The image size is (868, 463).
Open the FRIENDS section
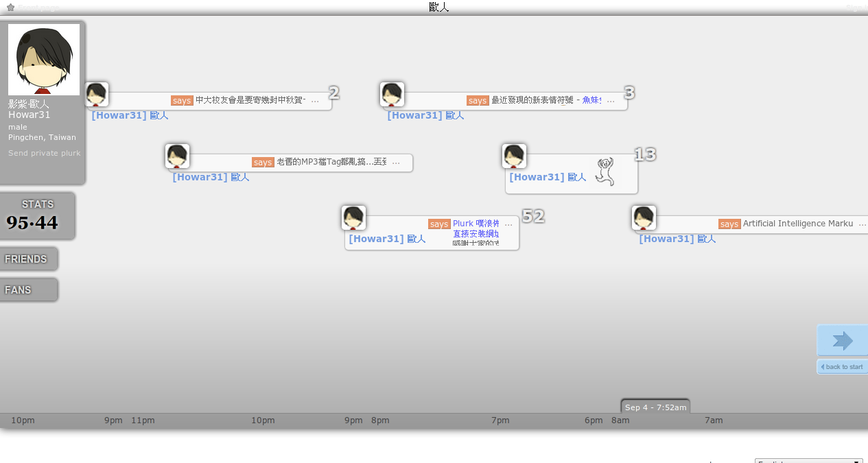pyautogui.click(x=27, y=259)
